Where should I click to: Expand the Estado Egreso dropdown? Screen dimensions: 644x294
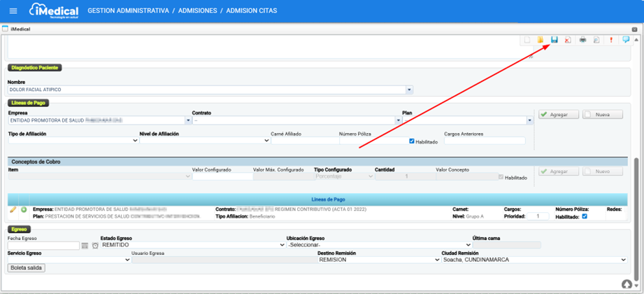[x=282, y=245]
